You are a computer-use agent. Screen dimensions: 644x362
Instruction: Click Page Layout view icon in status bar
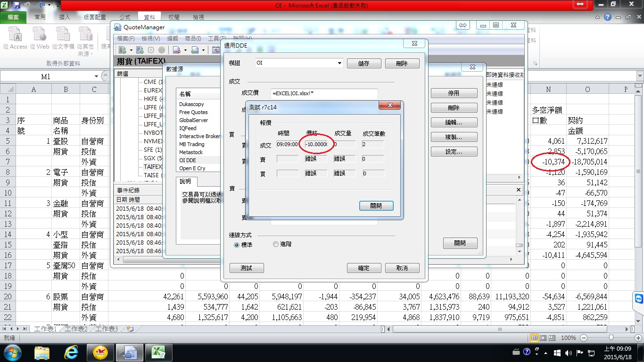coord(544,338)
